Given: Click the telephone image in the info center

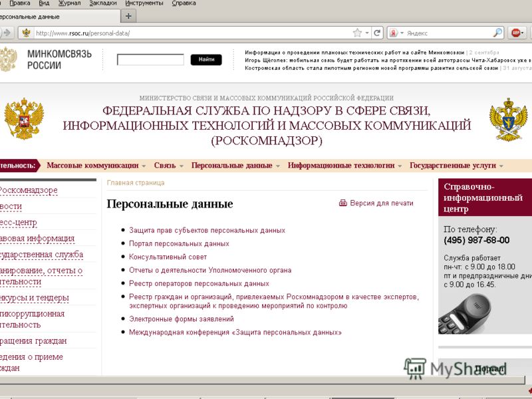Looking at the screenshot, I should coord(465,314).
